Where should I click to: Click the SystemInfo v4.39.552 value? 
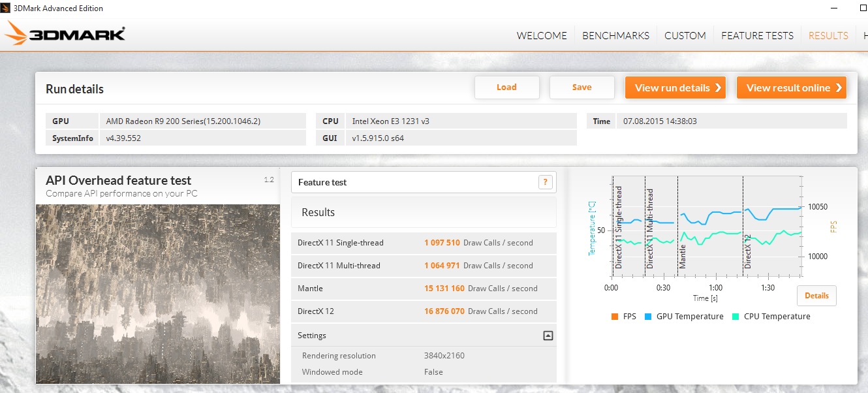pyautogui.click(x=123, y=138)
